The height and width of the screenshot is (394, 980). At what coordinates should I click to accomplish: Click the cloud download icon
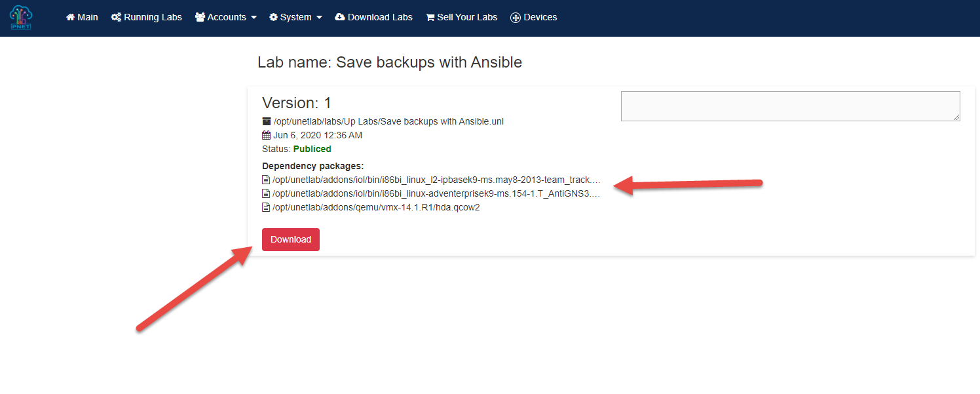tap(340, 17)
